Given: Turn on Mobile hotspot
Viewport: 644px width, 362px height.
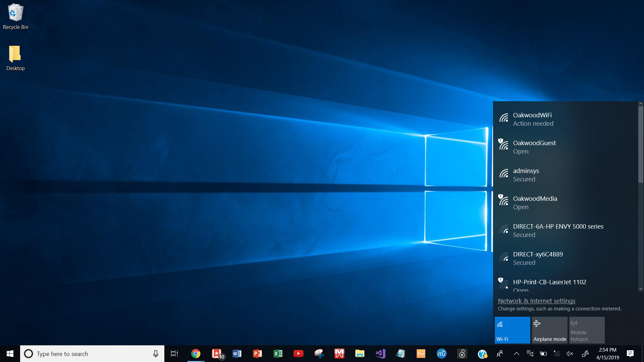Looking at the screenshot, I should pyautogui.click(x=586, y=330).
